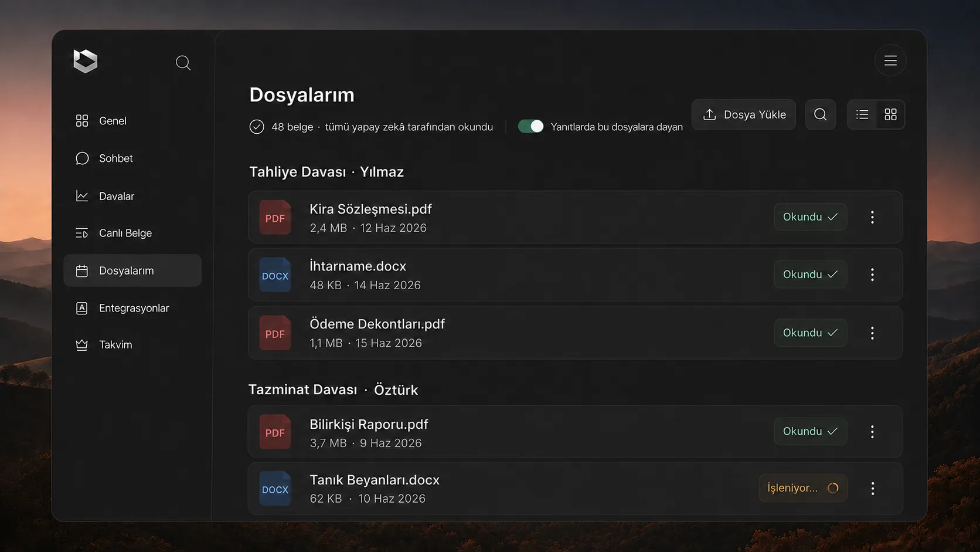Open options menu for Ödeme Dekontları.pdf

[x=872, y=333]
